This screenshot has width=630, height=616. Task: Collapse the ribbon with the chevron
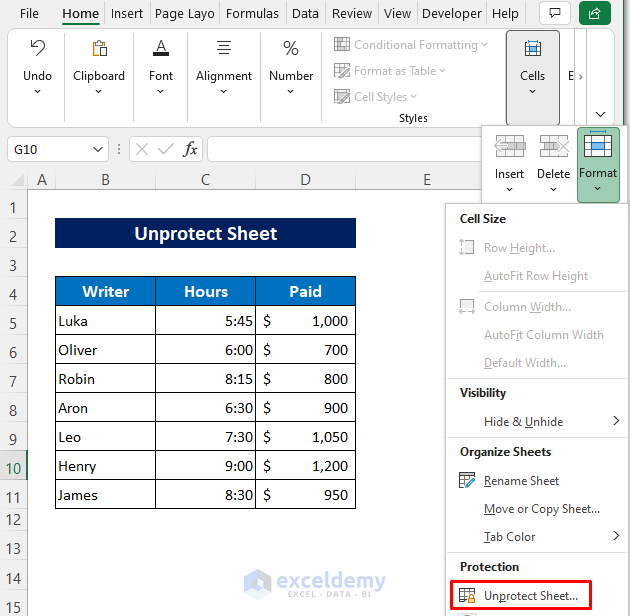coord(600,115)
